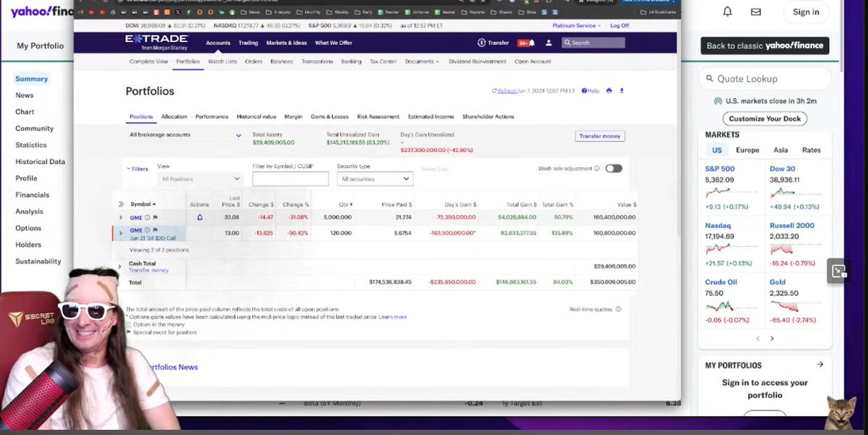Click the Transfer money button

pyautogui.click(x=600, y=135)
